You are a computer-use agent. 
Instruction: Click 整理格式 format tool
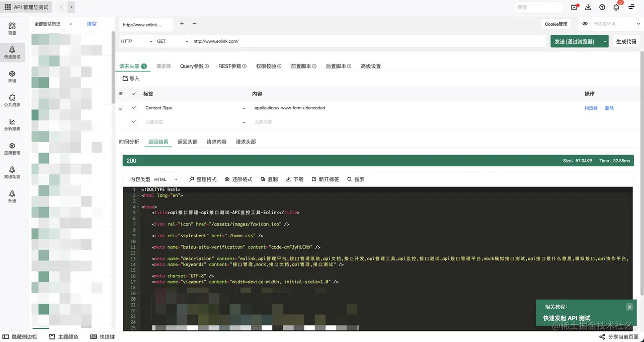(x=203, y=179)
